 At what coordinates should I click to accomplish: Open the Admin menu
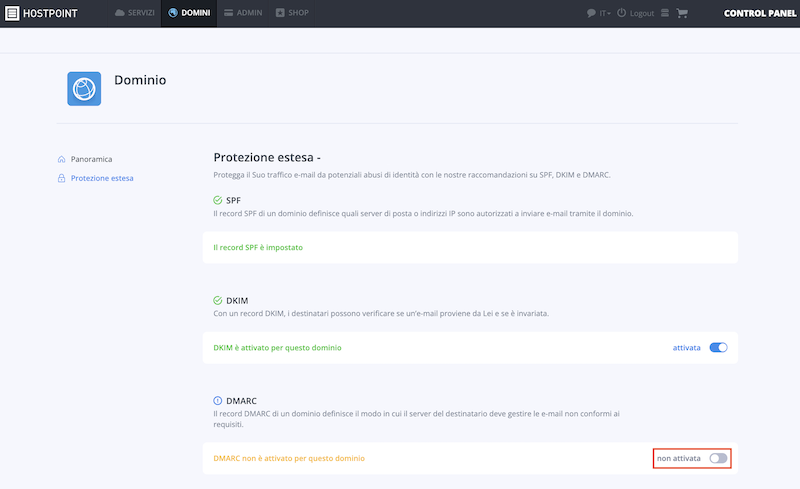[x=243, y=13]
